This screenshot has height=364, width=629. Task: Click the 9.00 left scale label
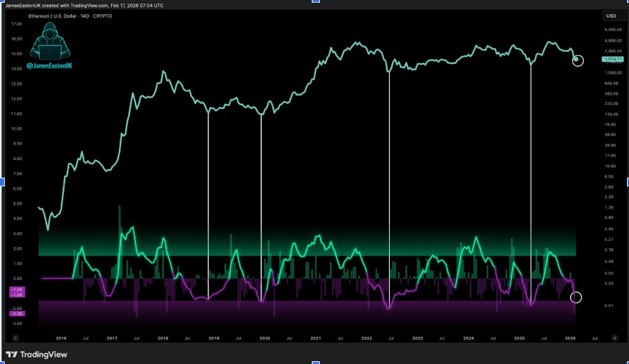pyautogui.click(x=16, y=143)
